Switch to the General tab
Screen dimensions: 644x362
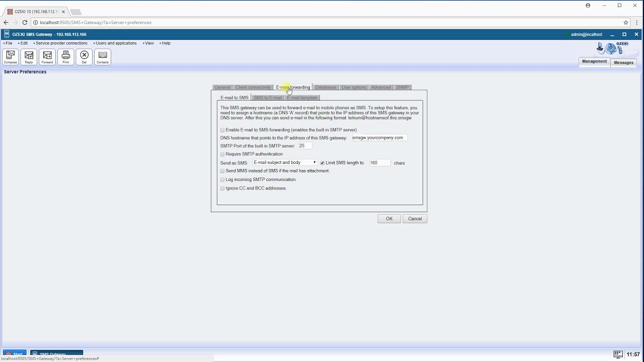222,87
